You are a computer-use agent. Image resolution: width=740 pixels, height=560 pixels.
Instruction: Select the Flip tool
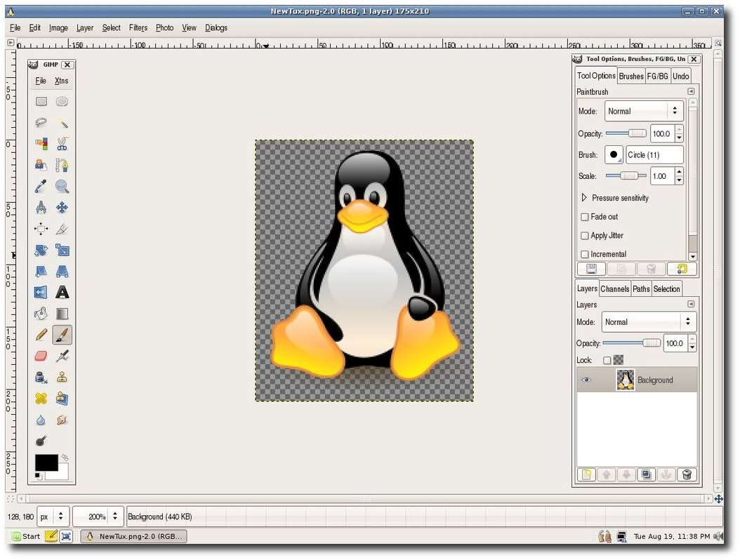click(x=41, y=293)
